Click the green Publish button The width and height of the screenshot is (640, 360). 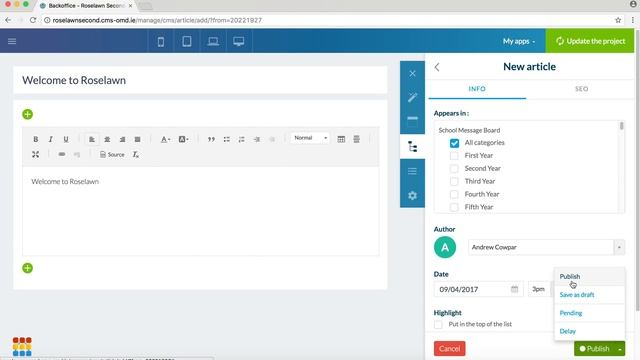point(594,349)
